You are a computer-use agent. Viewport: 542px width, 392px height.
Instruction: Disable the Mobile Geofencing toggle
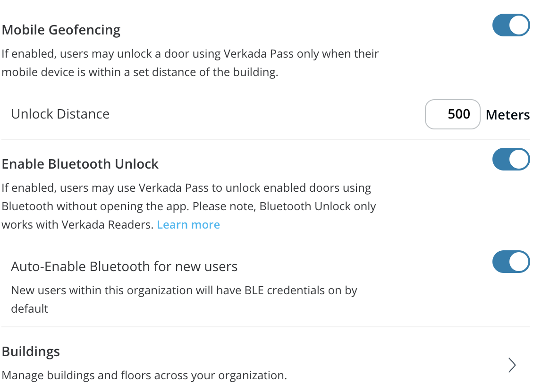[511, 26]
